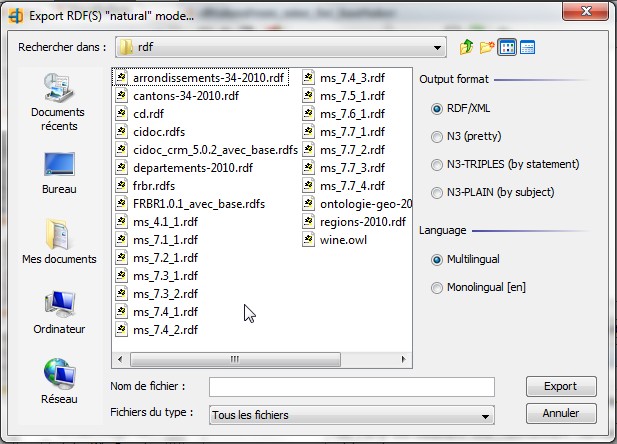617x444 pixels.
Task: Switch to details view
Action: (527, 47)
